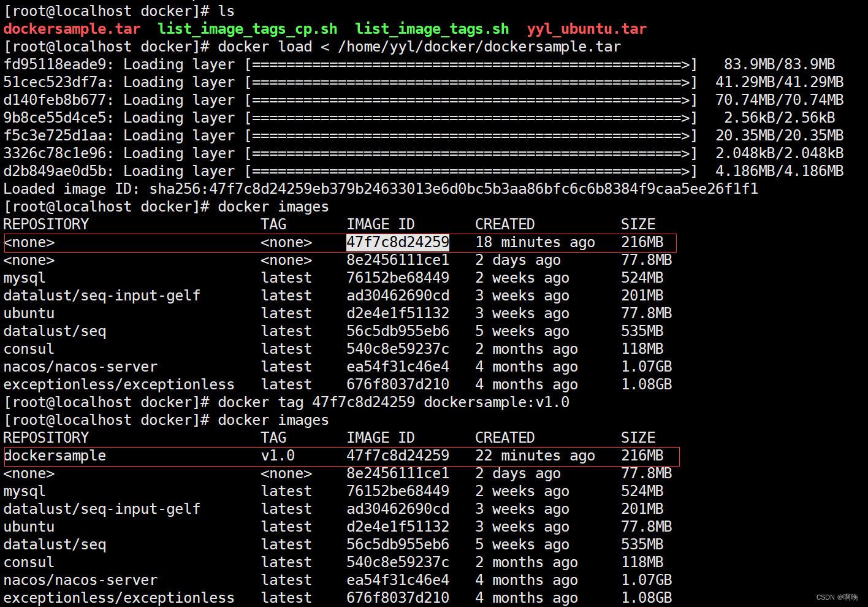
Task: Click the REPOSITORY column header
Action: [x=45, y=224]
